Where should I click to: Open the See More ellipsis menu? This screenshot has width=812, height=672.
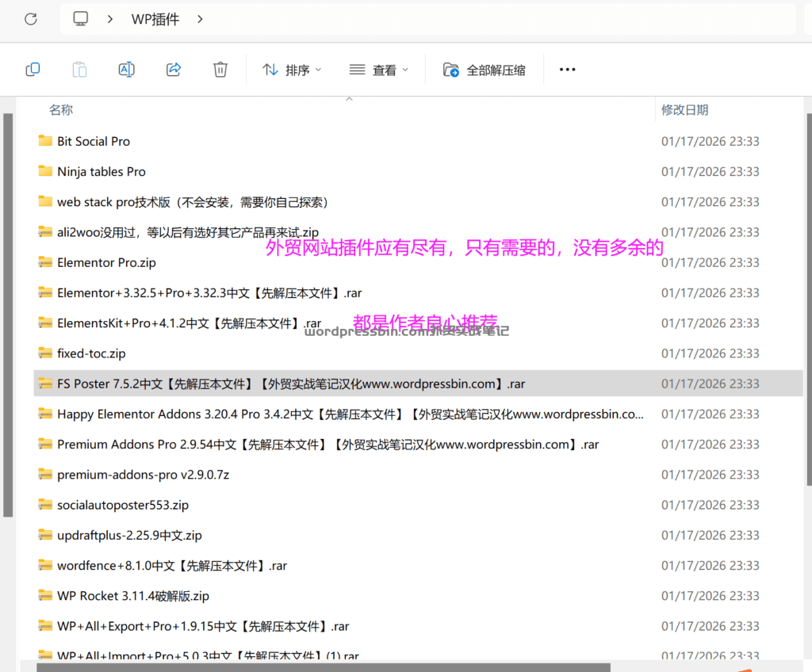tap(567, 69)
